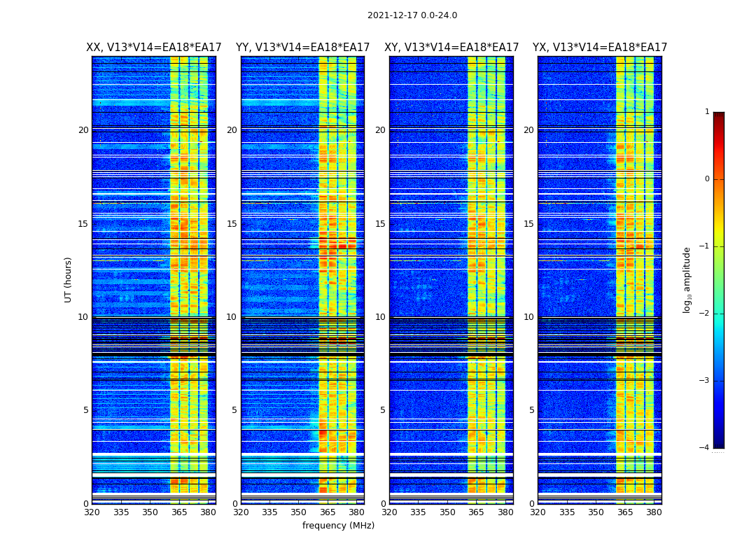Click the 380 MHz tick under the YX panel
Viewport: 735px width, 560px height.
coord(653,512)
